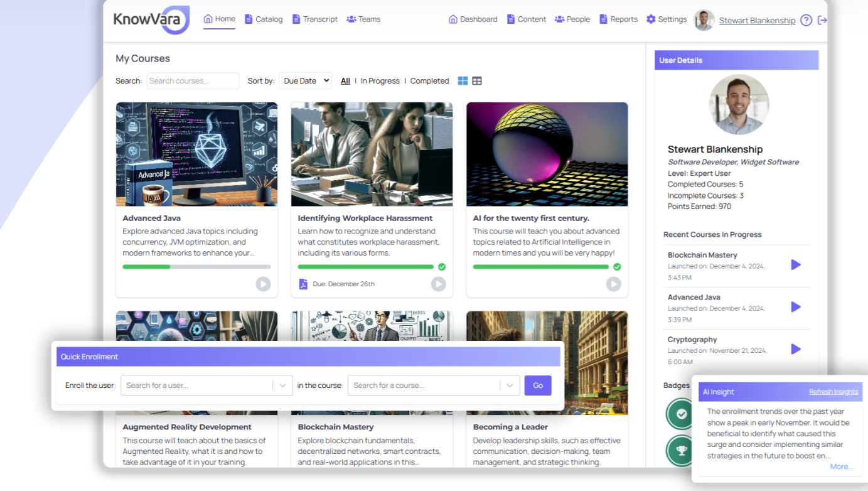The image size is (868, 491).
Task: Click the Refresh Insights link
Action: coord(833,391)
